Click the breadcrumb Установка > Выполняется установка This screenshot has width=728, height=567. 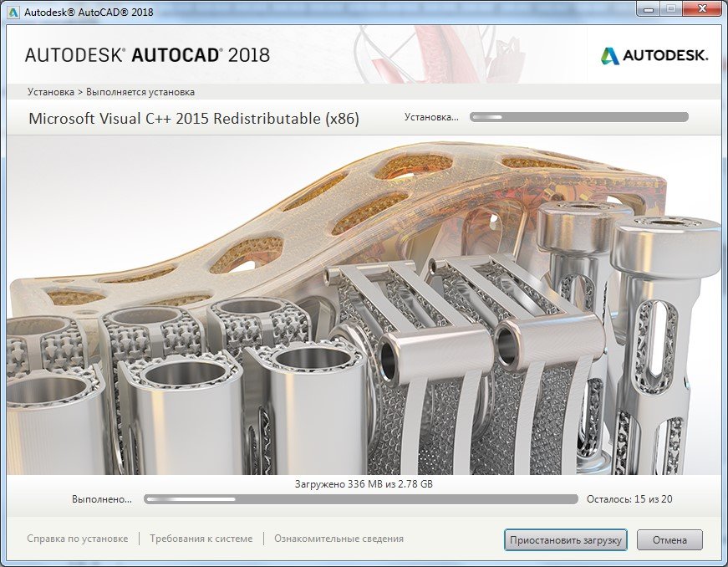[111, 92]
